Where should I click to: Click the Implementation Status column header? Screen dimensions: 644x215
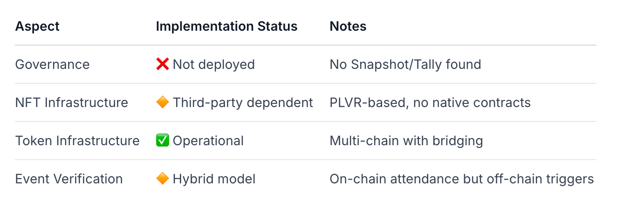pos(226,27)
